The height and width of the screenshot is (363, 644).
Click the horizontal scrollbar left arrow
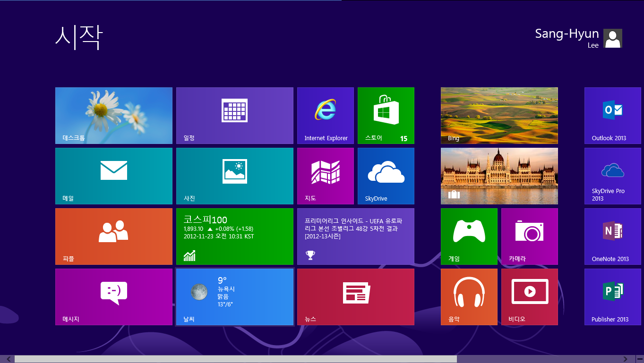point(8,359)
